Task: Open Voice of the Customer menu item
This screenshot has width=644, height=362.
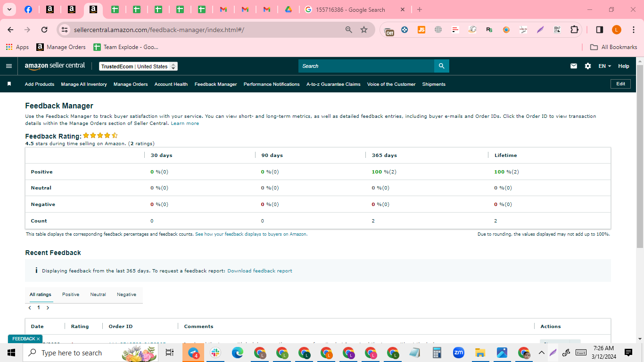Action: 391,84
